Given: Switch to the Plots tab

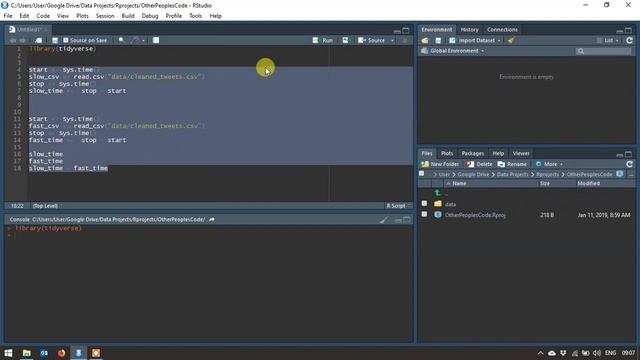Looking at the screenshot, I should (447, 153).
